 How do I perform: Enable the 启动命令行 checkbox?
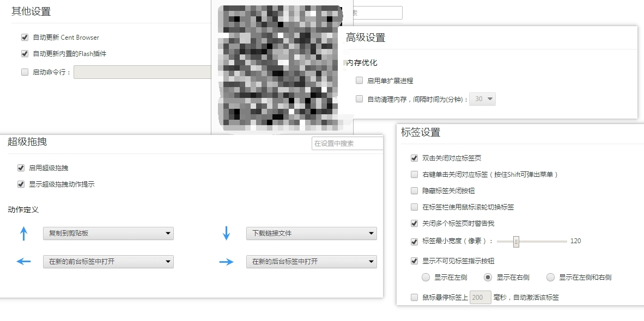[x=25, y=72]
